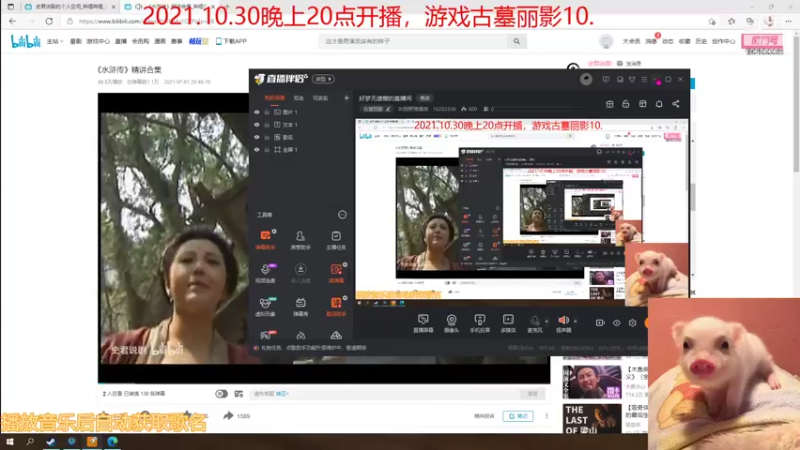Click the padlock icon left of the bell

(626, 104)
